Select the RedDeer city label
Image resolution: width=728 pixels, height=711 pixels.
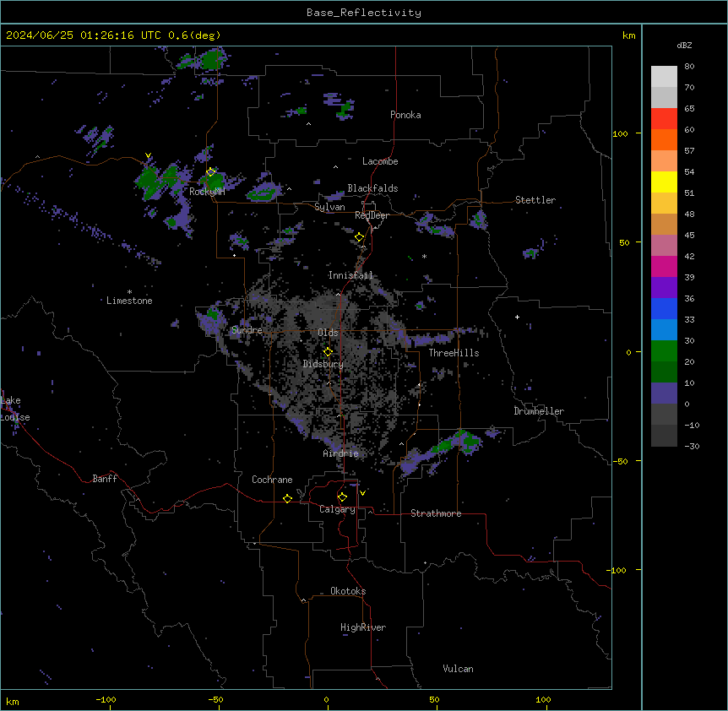(372, 215)
